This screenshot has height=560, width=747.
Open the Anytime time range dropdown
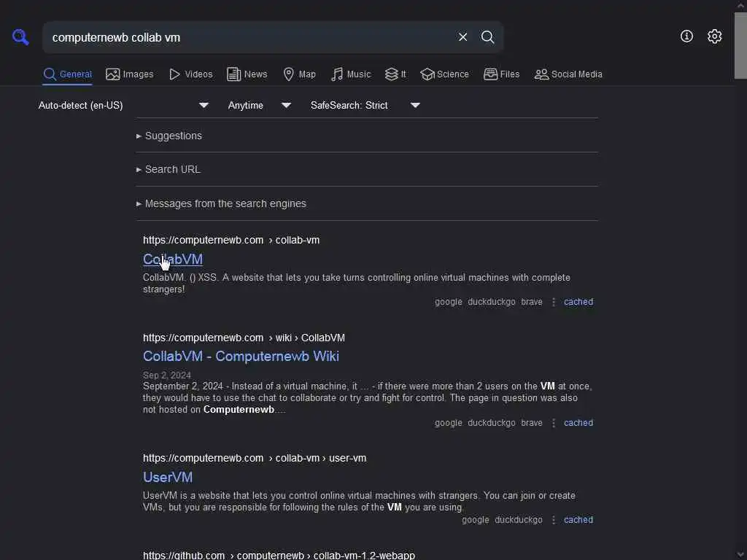click(259, 105)
